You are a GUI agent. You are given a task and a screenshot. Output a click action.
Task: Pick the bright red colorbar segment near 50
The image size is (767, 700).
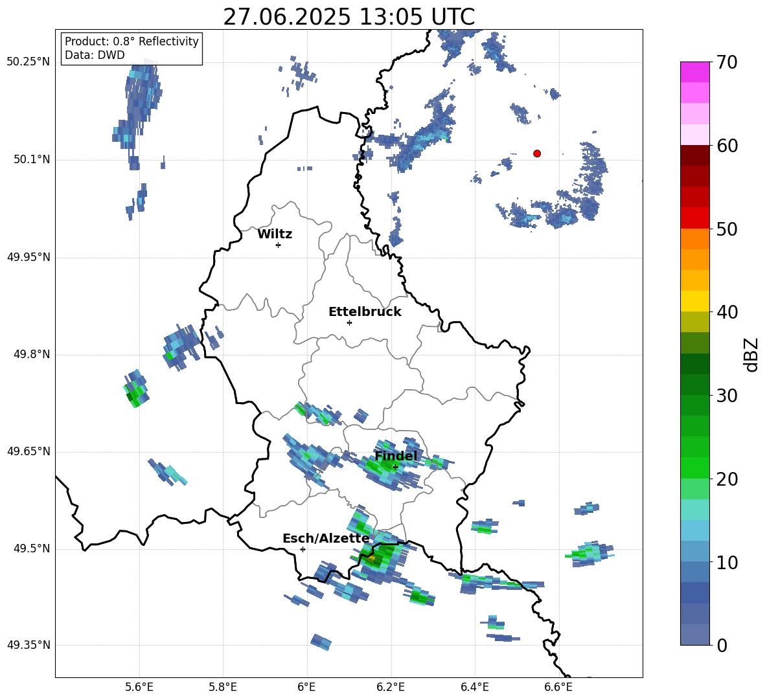click(x=694, y=218)
